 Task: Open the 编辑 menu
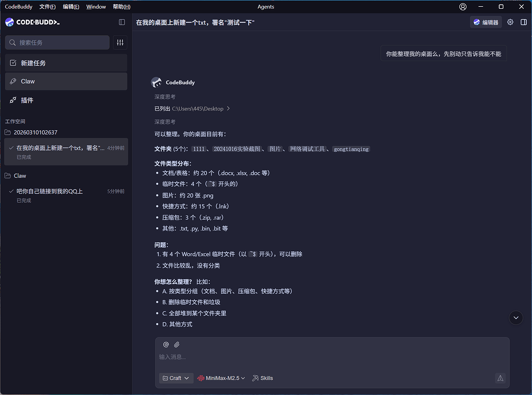[x=71, y=7]
